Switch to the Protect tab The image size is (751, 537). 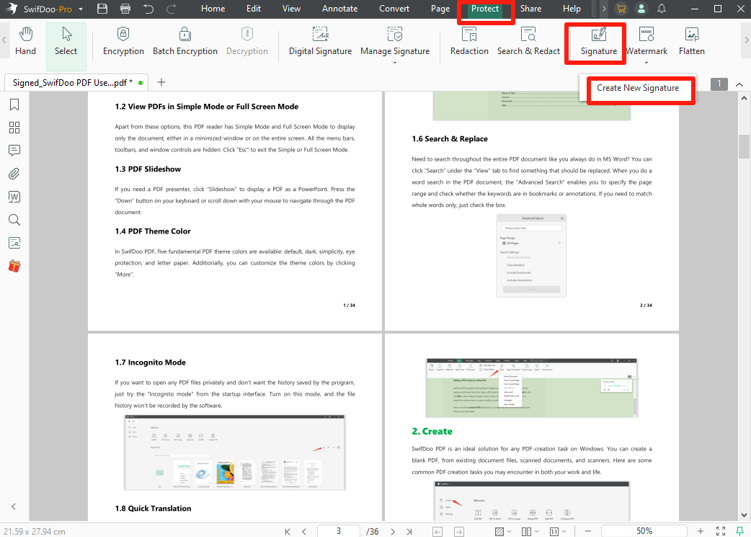pyautogui.click(x=485, y=9)
